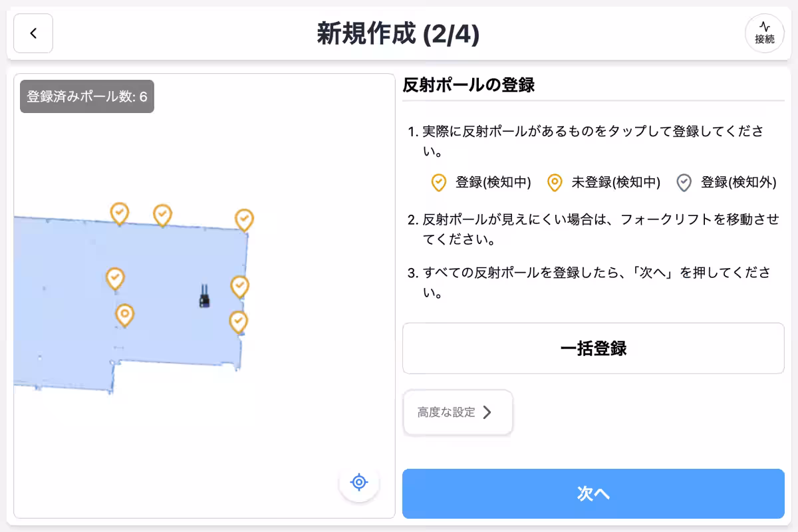Toggle registration of the lower-left pole pin
The width and height of the screenshot is (798, 532).
coord(125,314)
